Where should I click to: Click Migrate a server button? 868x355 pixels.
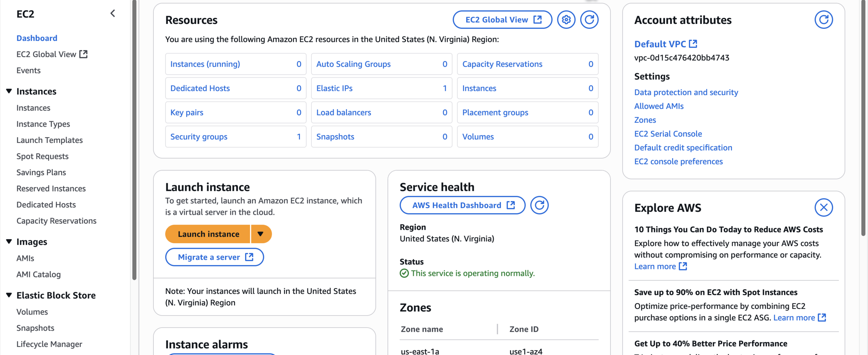[215, 257]
